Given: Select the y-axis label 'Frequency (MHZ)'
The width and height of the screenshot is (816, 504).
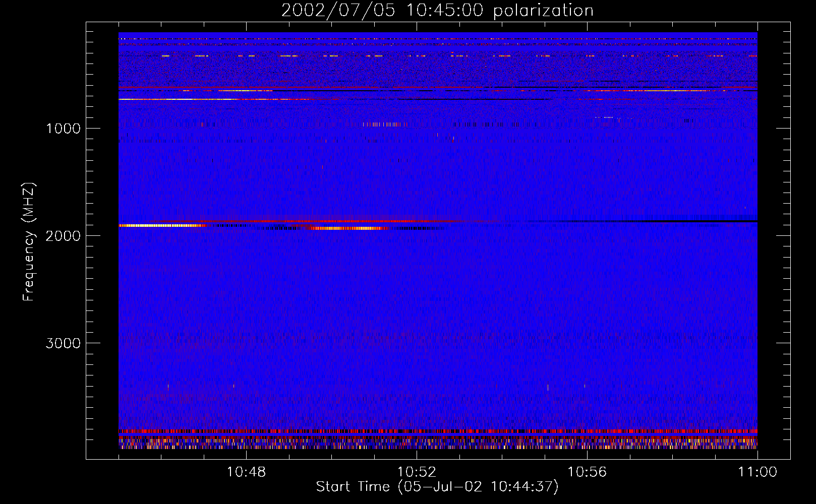Looking at the screenshot, I should [29, 242].
